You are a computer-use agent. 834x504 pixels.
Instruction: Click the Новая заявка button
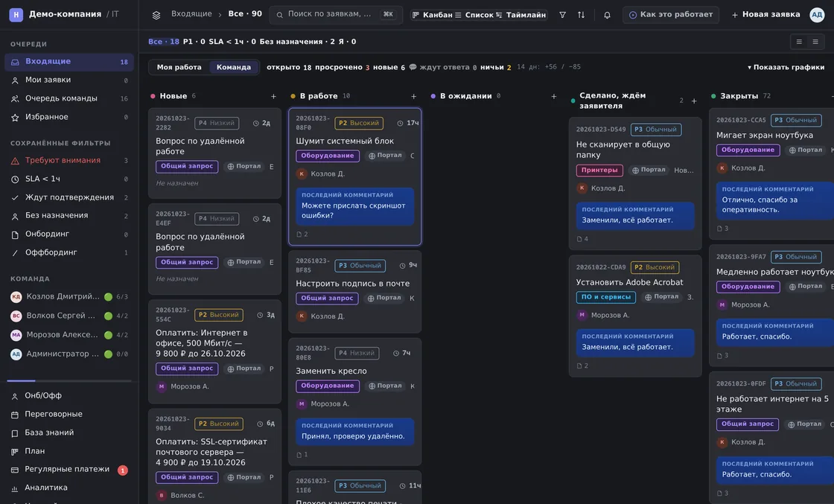[766, 15]
